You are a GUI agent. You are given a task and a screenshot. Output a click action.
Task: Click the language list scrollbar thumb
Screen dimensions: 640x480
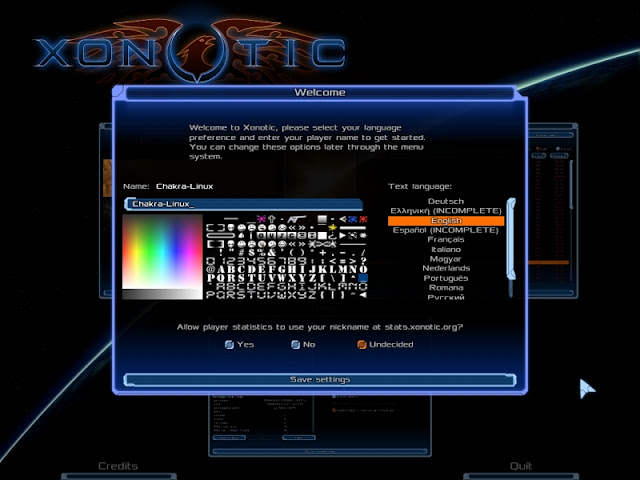point(511,238)
